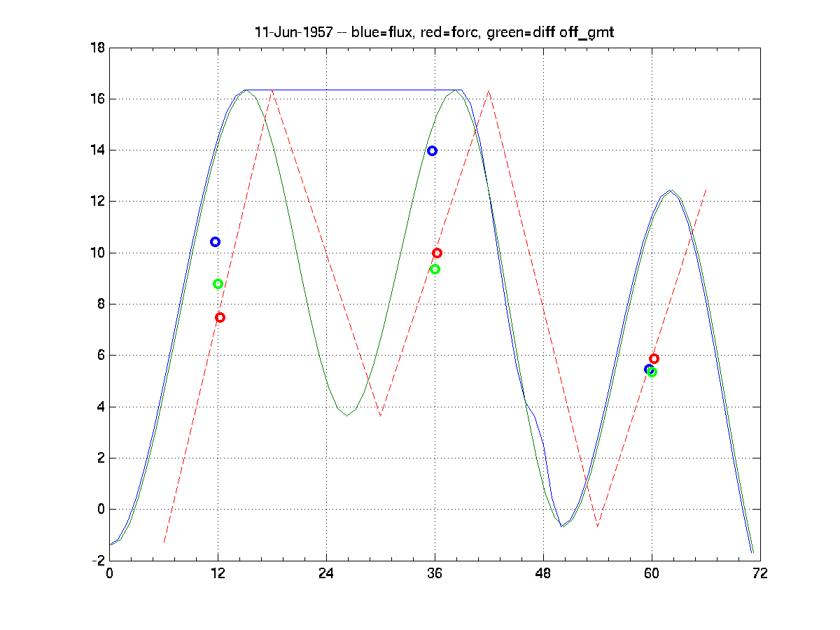Click green curve minimum near x=26
Viewport: 840px width, 630px height.
[346, 416]
